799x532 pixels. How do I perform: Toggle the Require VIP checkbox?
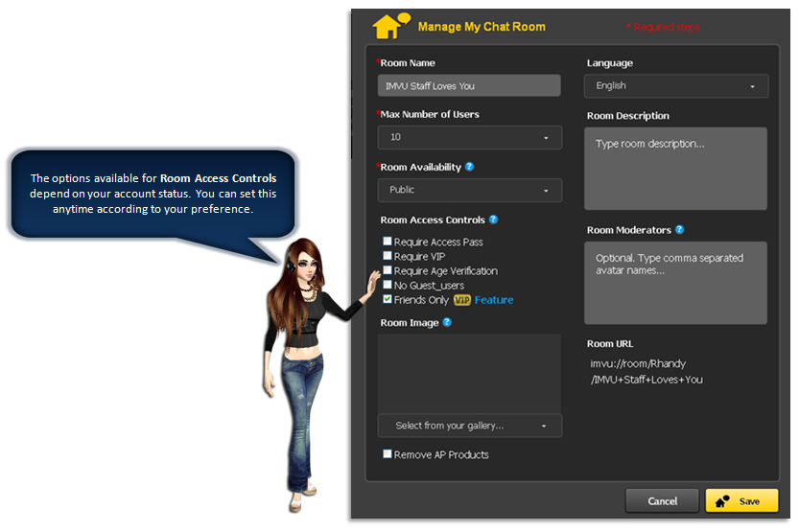click(x=388, y=257)
